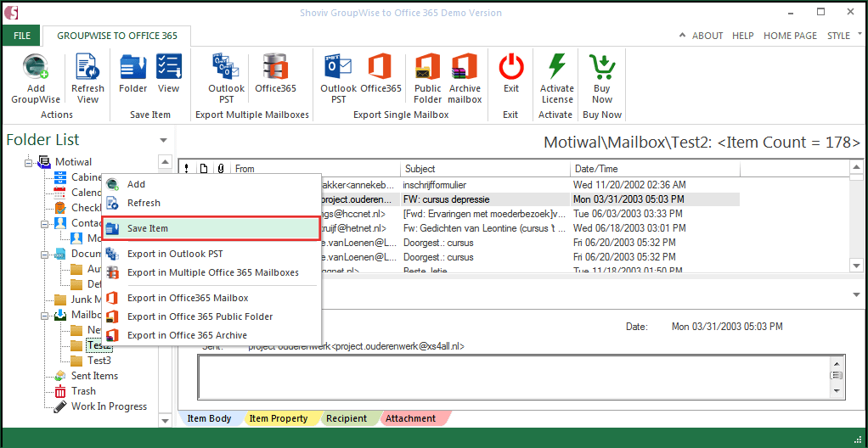Select the Sent Items folder

(x=94, y=376)
